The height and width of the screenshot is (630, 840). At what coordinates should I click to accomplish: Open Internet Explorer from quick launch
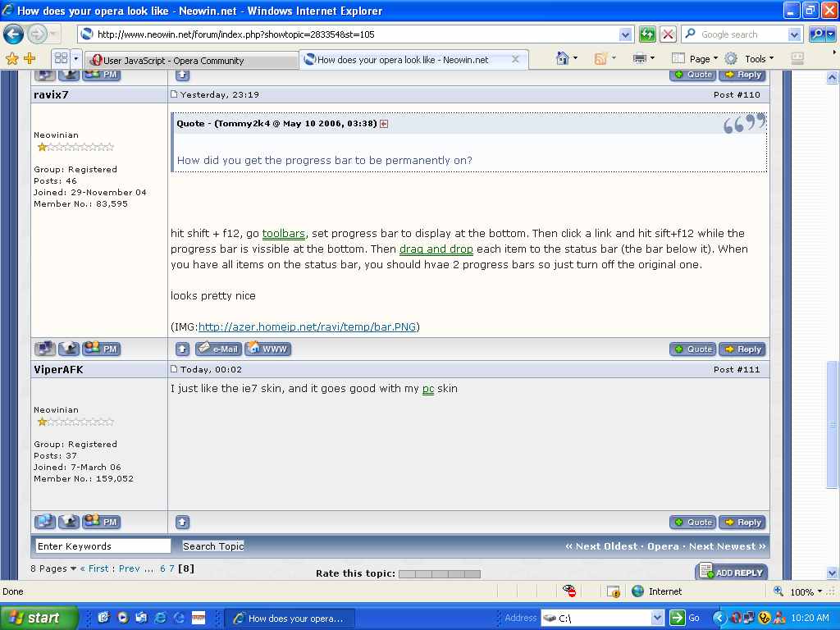[160, 618]
